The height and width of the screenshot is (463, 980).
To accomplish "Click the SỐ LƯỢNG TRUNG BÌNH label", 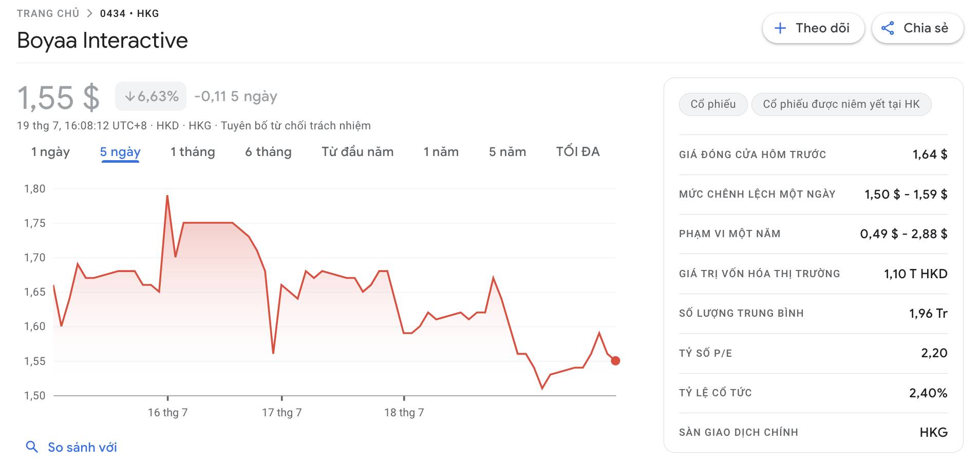I will 741,314.
